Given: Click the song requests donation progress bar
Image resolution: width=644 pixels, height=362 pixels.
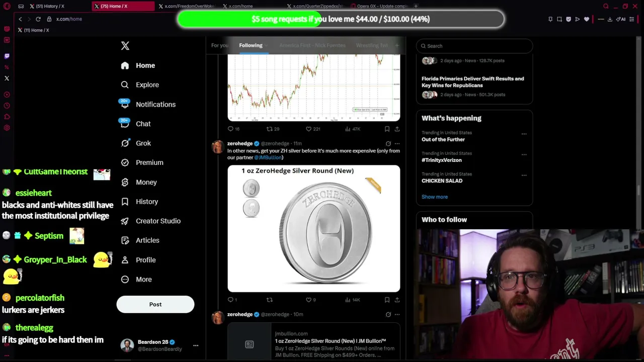Looking at the screenshot, I should tap(341, 19).
